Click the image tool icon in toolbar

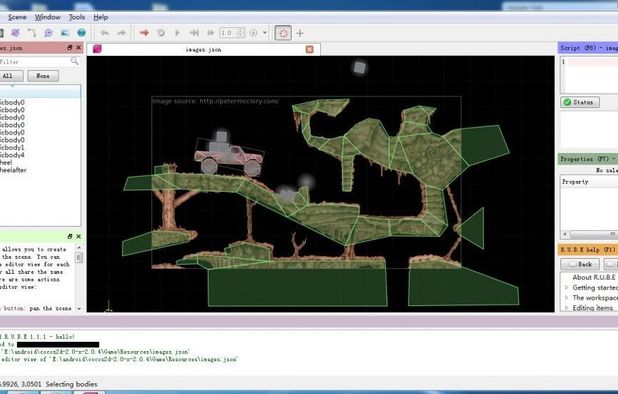click(65, 33)
